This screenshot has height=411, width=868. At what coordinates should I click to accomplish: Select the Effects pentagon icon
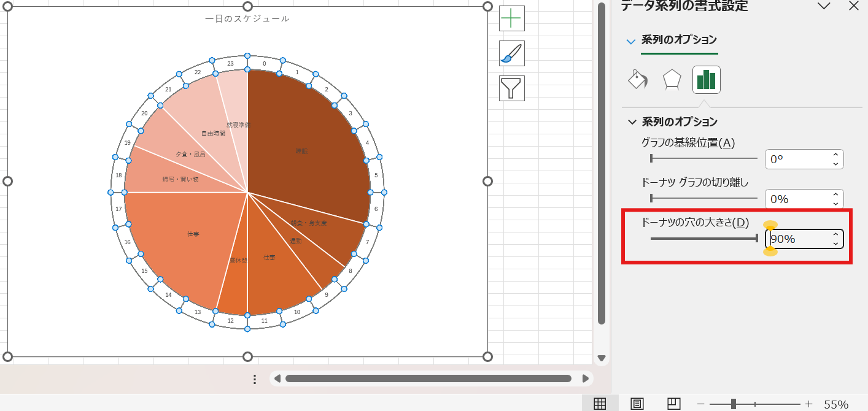(x=672, y=80)
